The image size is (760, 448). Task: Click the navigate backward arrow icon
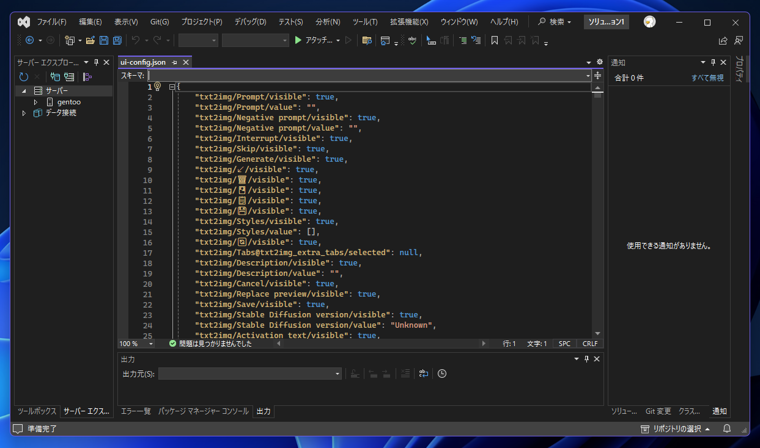(x=30, y=41)
